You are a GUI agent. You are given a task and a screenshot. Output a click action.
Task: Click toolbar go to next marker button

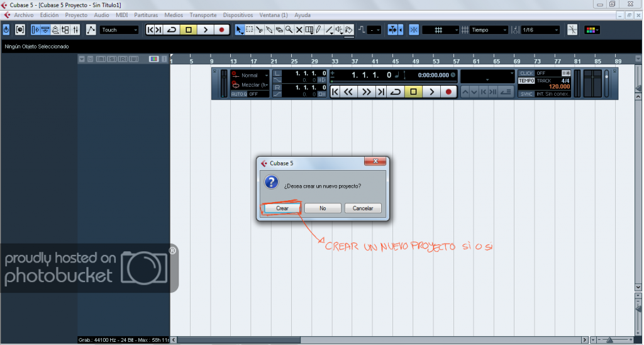click(158, 30)
